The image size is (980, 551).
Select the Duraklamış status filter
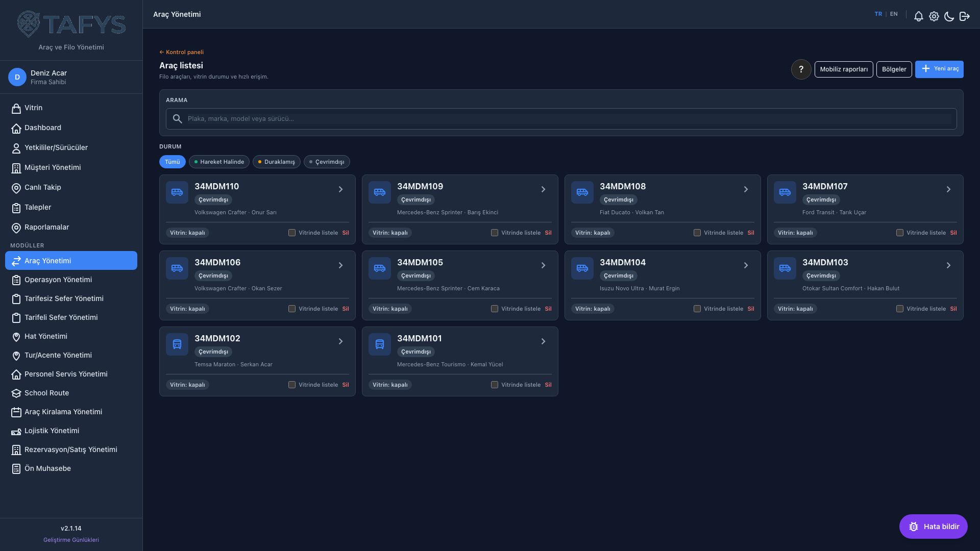pyautogui.click(x=277, y=162)
